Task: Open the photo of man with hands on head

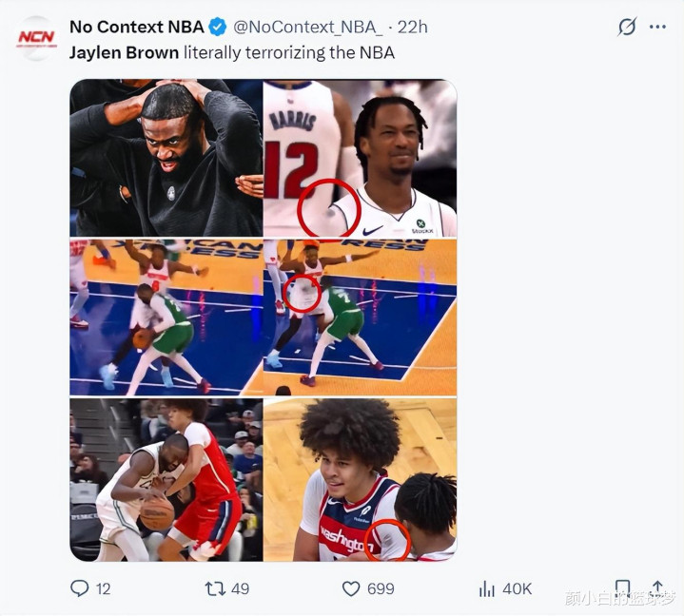Action: point(166,158)
